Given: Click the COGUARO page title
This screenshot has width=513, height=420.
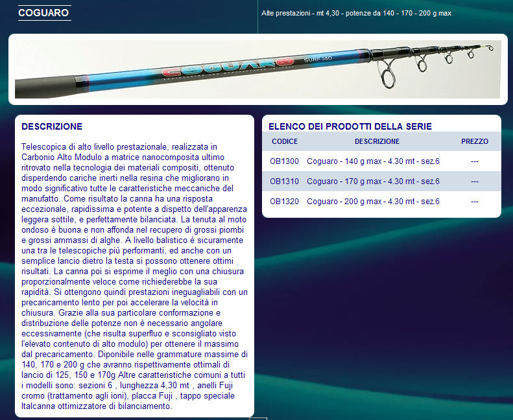Looking at the screenshot, I should (43, 13).
